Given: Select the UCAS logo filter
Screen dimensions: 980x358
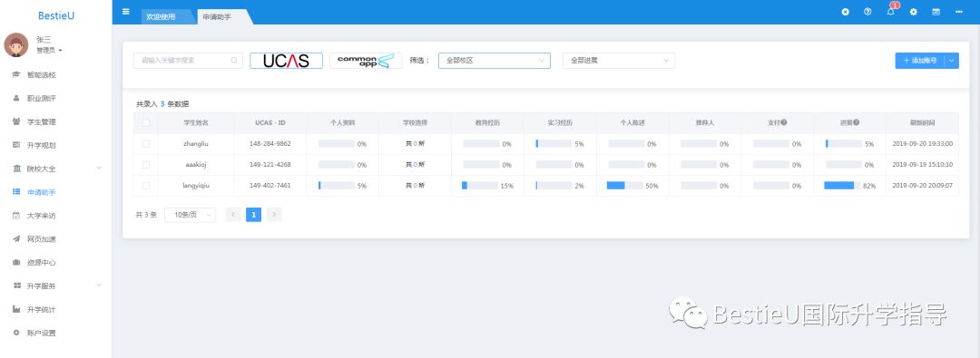Looking at the screenshot, I should [286, 61].
